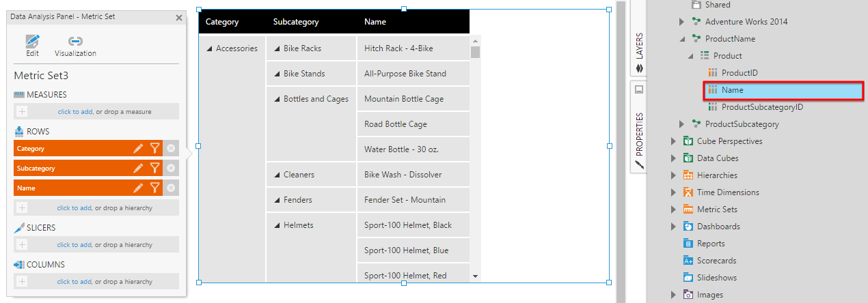Remove the Category row with its X icon
The image size is (868, 303).
tap(171, 148)
